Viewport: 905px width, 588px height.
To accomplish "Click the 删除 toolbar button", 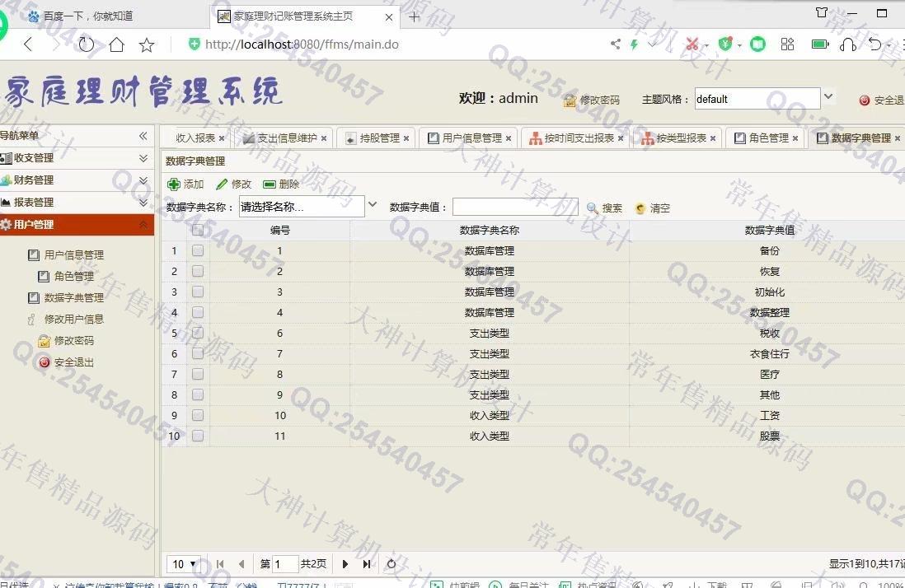I will point(281,184).
